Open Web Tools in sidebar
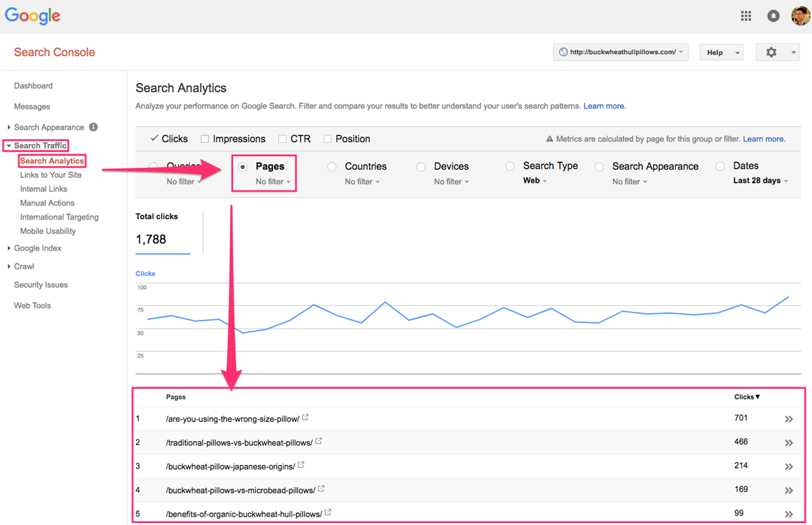This screenshot has width=812, height=525. [32, 306]
